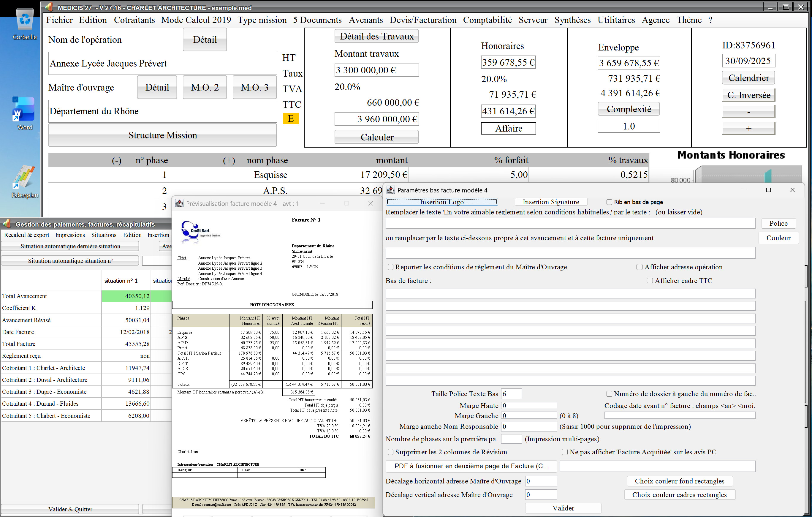Open the Faberplan desktop shortcut
812x517 pixels.
pos(24,181)
